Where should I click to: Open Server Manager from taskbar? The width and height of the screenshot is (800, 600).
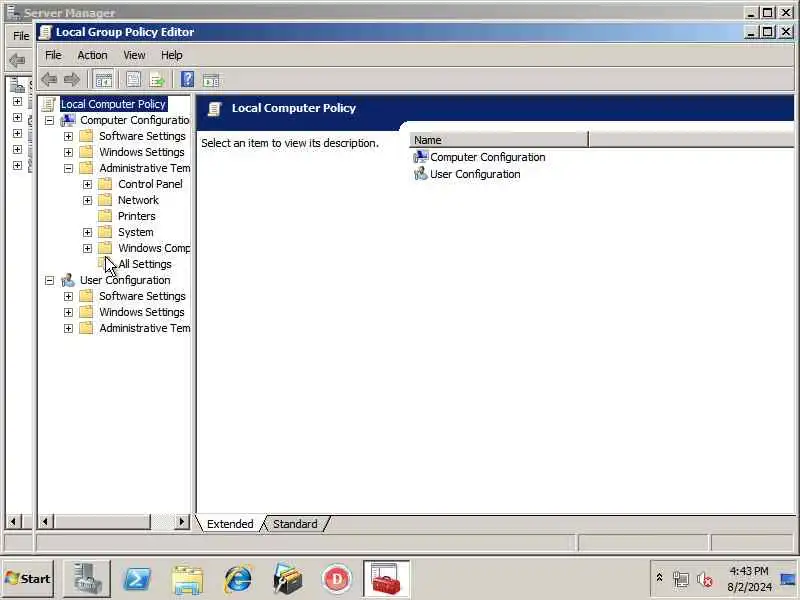coord(86,579)
